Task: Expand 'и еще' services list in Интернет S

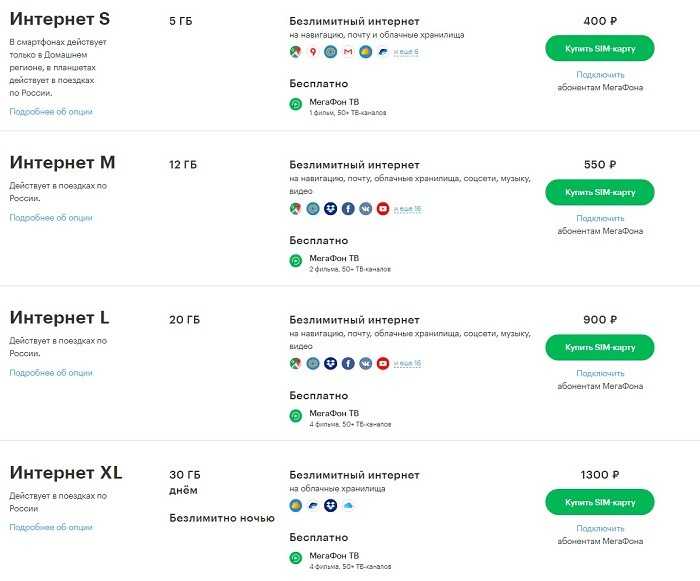Action: pyautogui.click(x=406, y=52)
